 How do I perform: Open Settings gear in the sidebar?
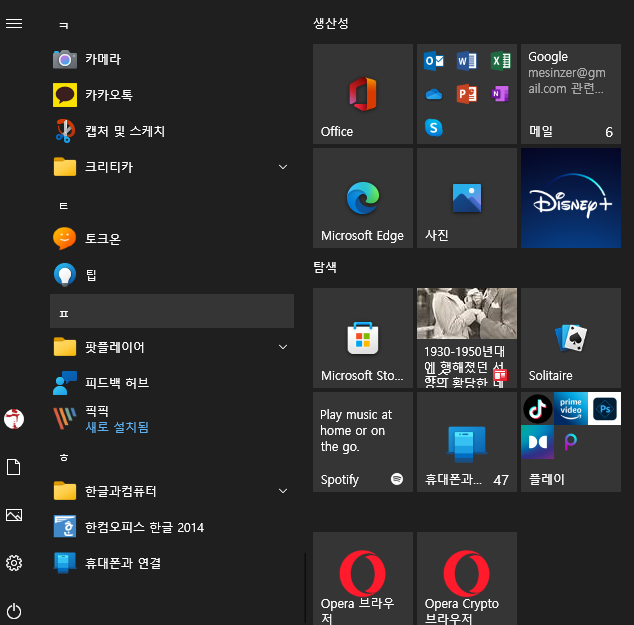[x=14, y=563]
